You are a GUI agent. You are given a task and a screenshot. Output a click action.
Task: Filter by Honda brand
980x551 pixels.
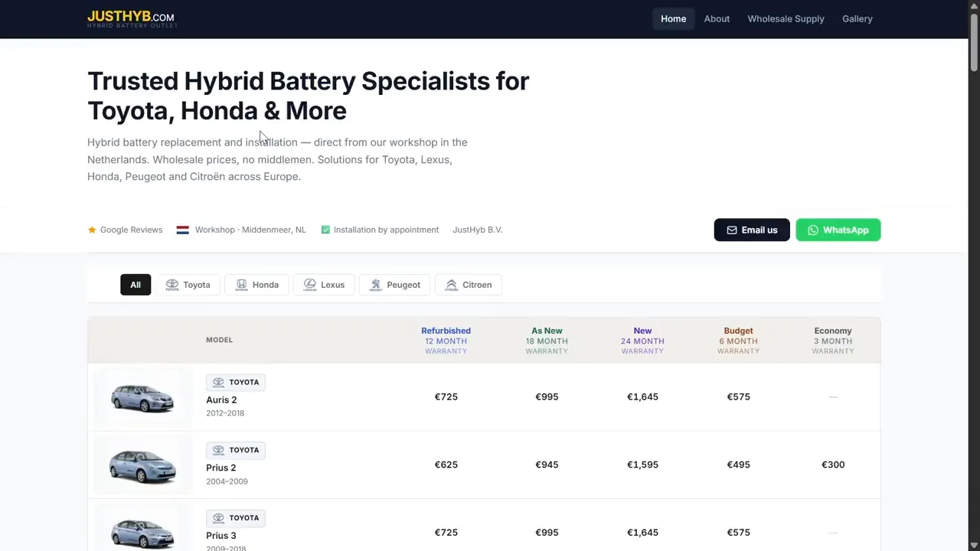pos(256,285)
